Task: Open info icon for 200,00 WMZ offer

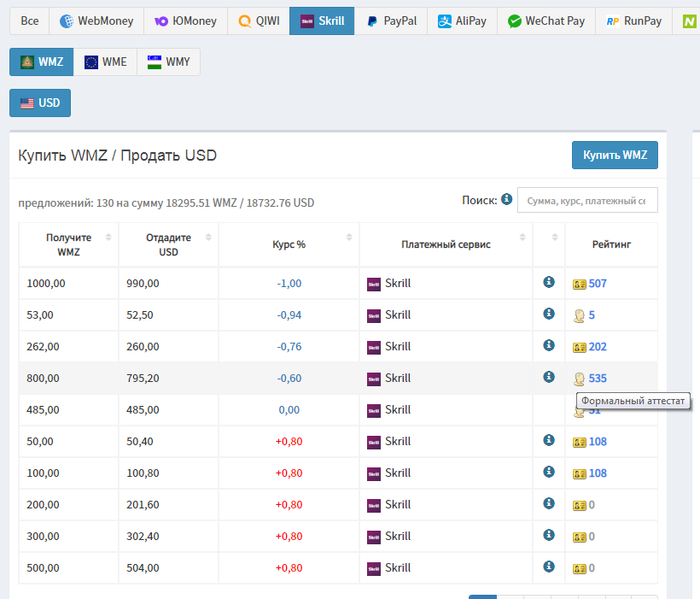Action: [x=549, y=504]
